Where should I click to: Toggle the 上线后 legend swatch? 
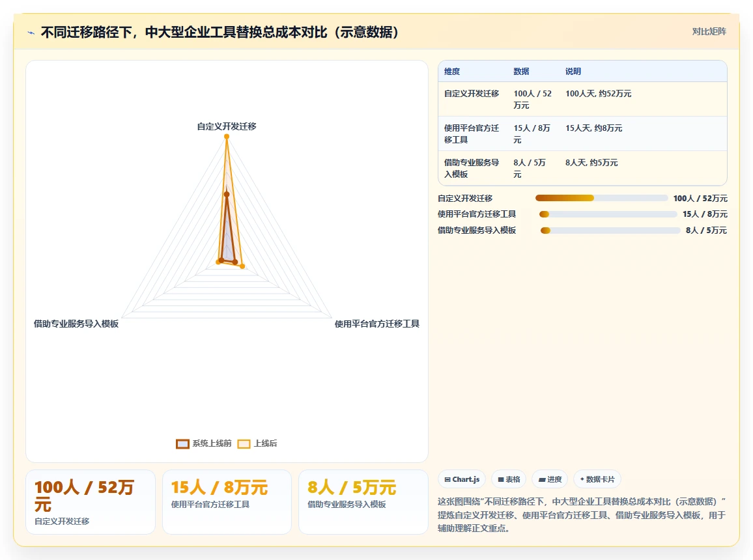(244, 444)
